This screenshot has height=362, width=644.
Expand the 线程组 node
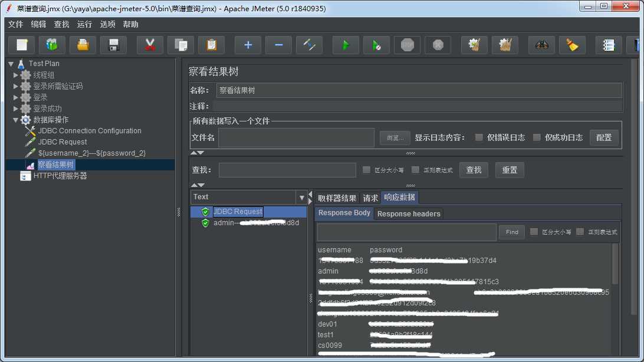[15, 75]
